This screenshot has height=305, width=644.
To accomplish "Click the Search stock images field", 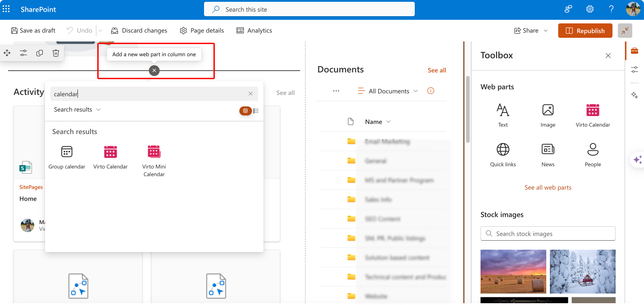I will pos(548,234).
